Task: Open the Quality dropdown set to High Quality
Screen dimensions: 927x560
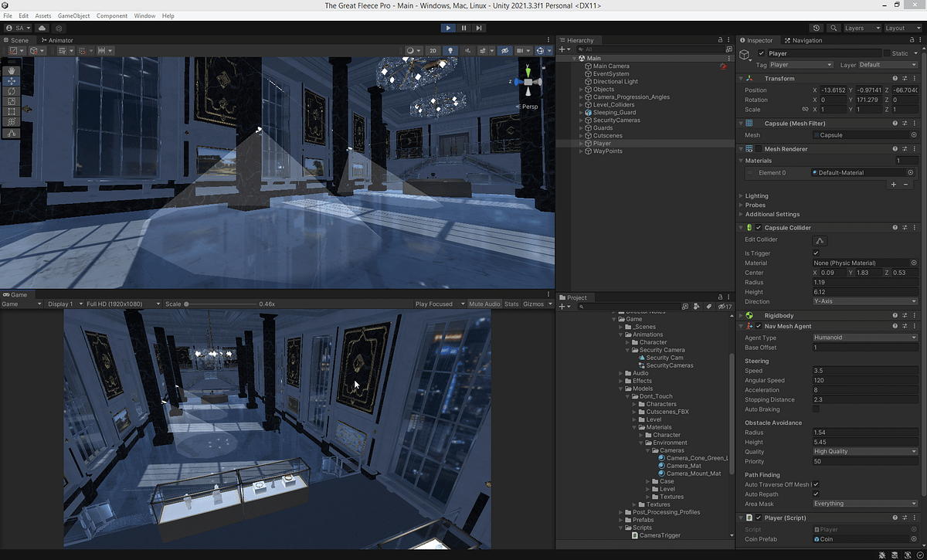Action: pyautogui.click(x=864, y=450)
